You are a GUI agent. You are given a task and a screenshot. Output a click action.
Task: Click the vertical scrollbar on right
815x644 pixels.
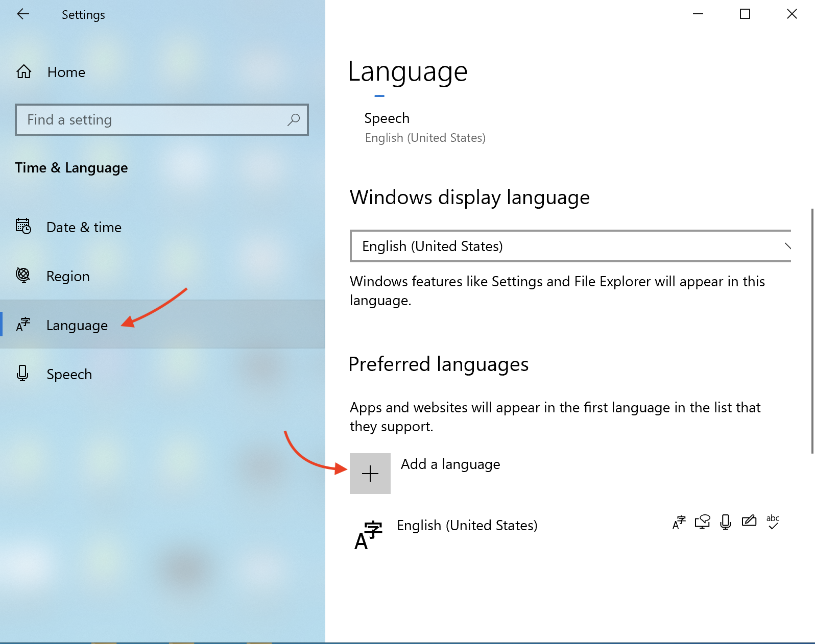click(812, 331)
